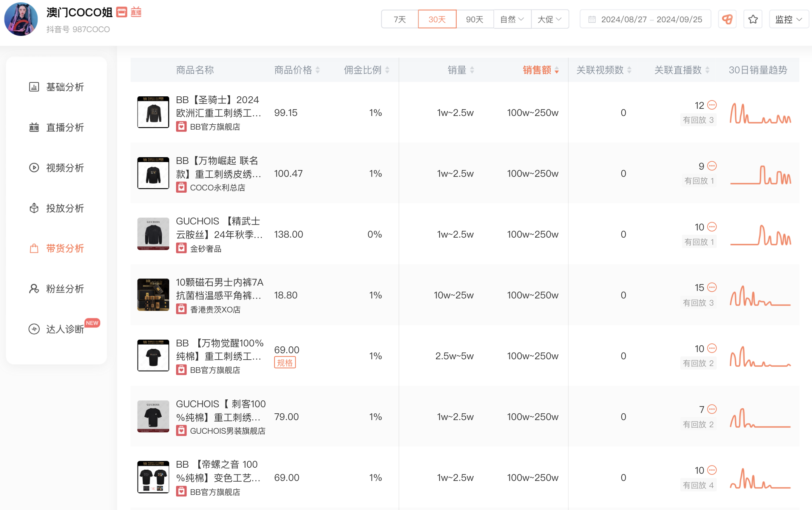Open more details for 12 related livestreams

click(712, 105)
